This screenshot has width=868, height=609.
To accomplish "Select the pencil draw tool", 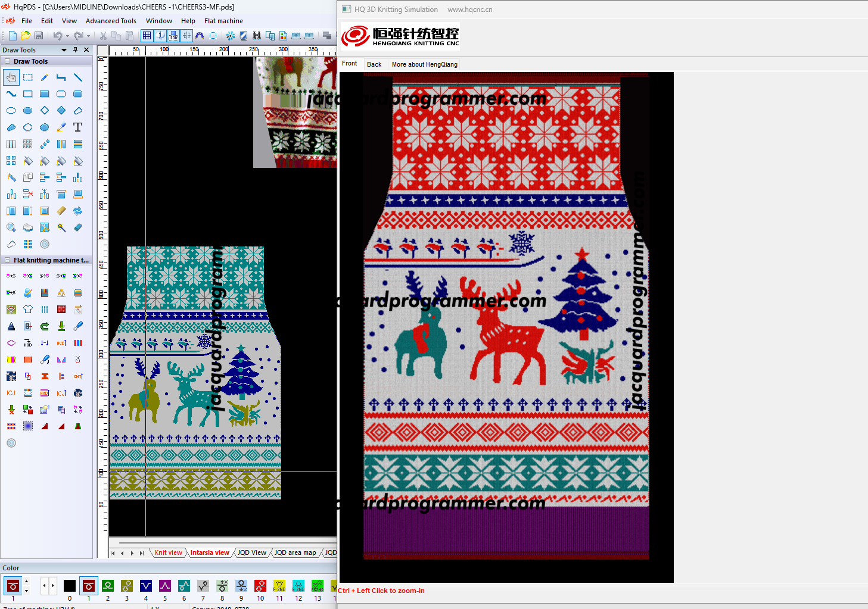I will (45, 77).
